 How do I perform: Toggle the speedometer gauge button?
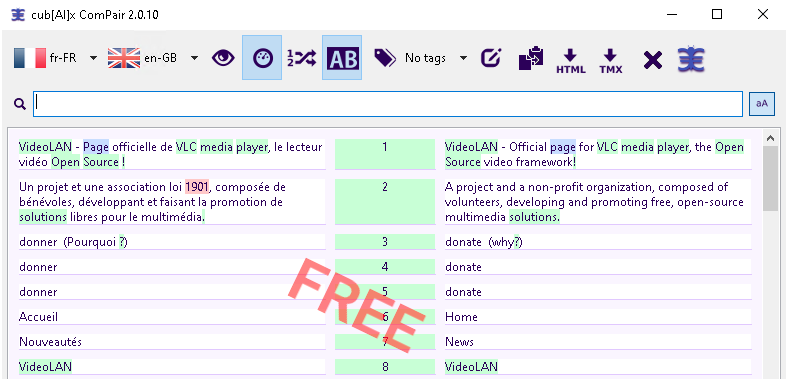coord(262,58)
